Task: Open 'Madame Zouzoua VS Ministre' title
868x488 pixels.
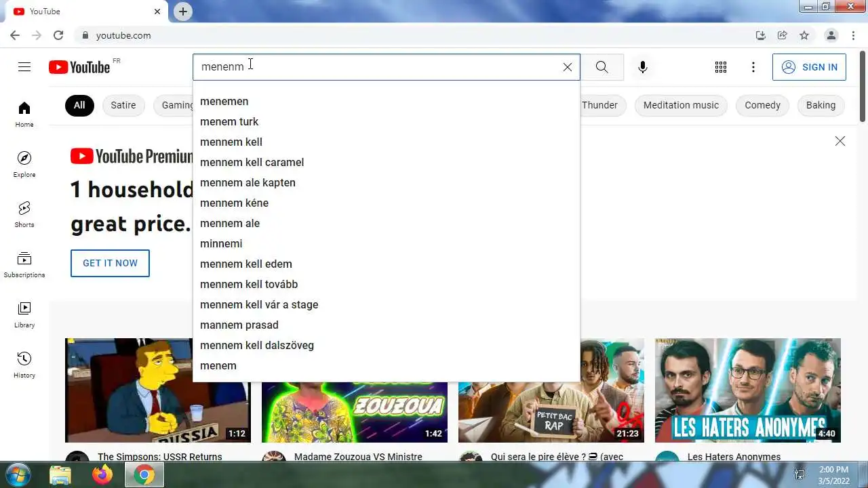Action: [x=358, y=457]
